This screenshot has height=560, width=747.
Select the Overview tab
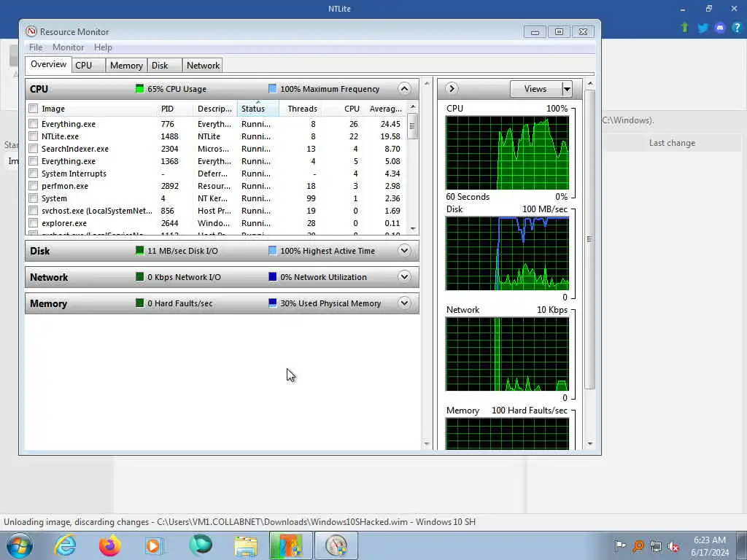(49, 64)
